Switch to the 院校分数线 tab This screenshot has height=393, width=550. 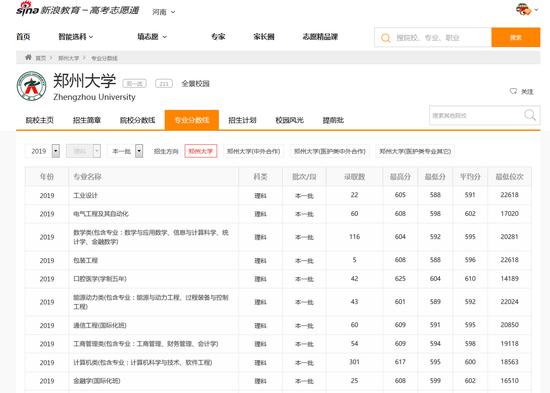click(x=138, y=120)
